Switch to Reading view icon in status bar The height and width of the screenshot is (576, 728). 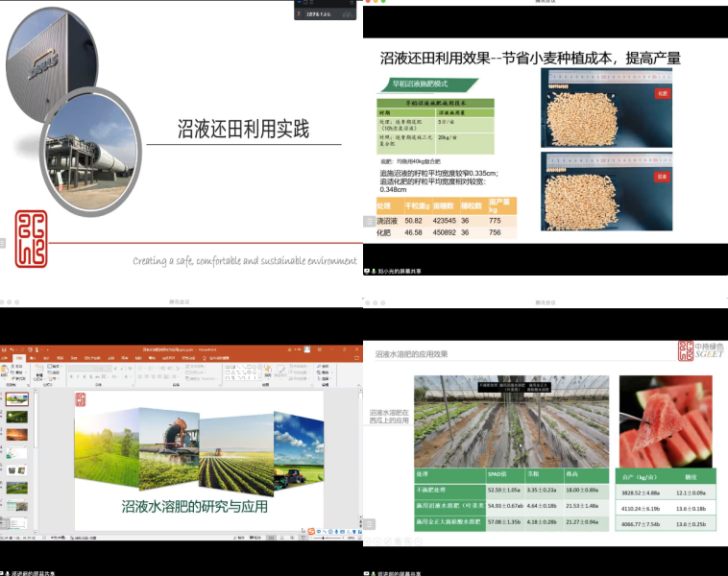[x=293, y=538]
